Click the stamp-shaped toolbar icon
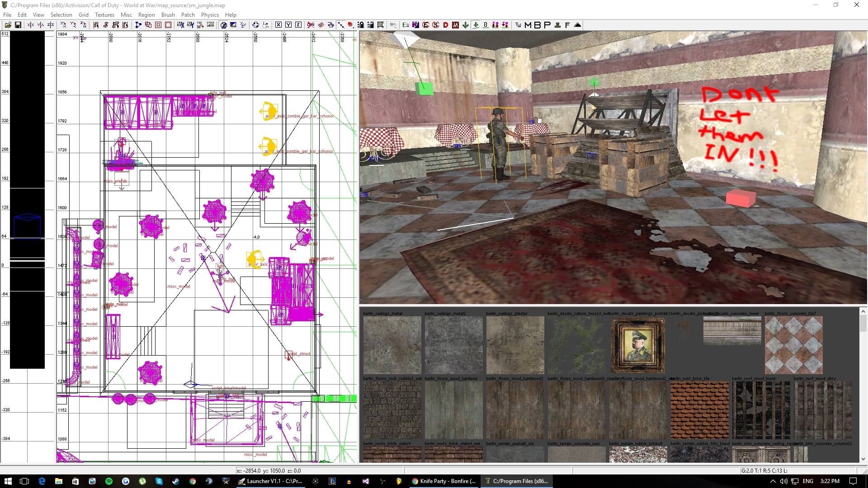Image resolution: width=868 pixels, height=488 pixels. pos(557,25)
